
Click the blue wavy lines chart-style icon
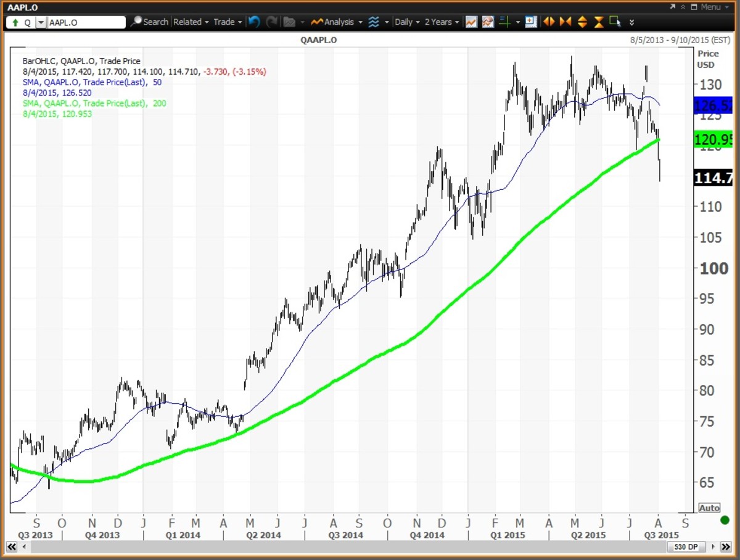[374, 22]
